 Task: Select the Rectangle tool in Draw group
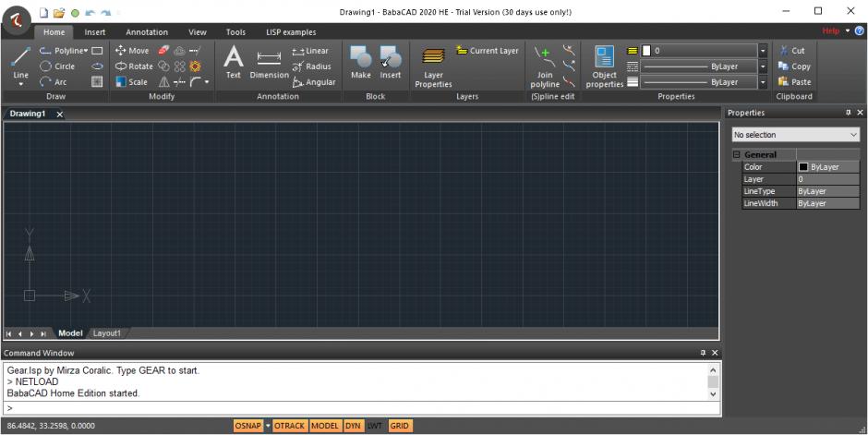coord(97,51)
